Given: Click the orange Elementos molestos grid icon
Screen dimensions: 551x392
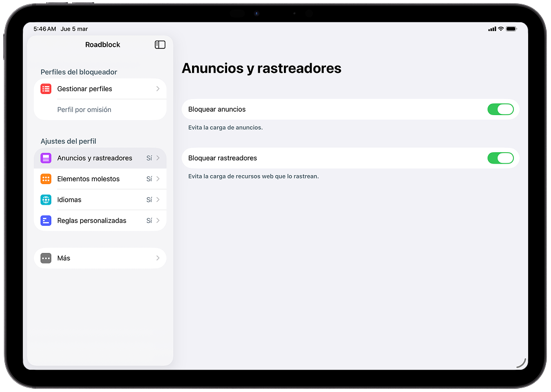Looking at the screenshot, I should click(46, 179).
